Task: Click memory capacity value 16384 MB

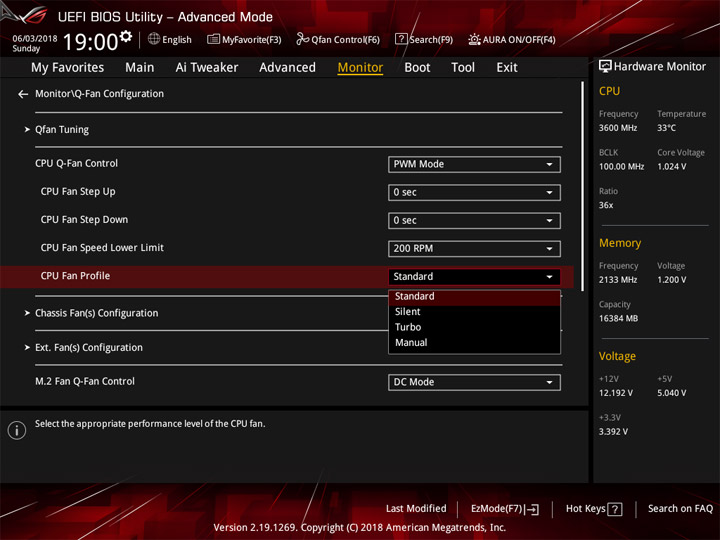Action: tap(618, 319)
